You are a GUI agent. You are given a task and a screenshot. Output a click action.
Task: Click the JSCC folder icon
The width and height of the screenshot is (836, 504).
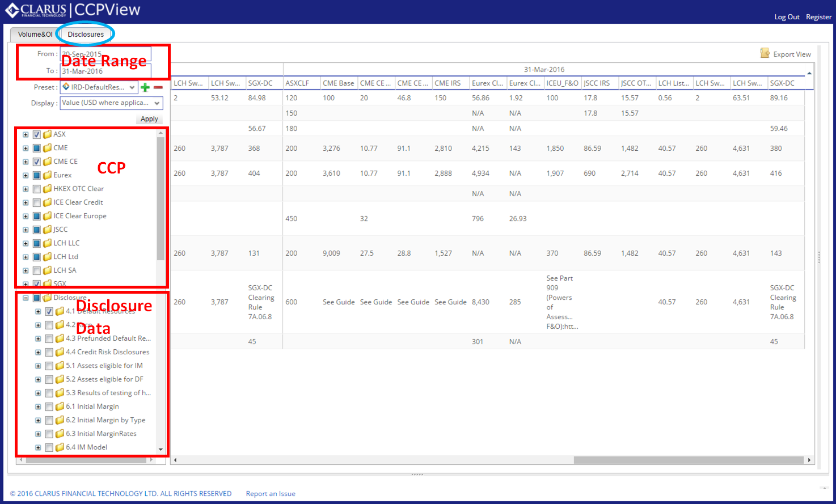point(48,230)
